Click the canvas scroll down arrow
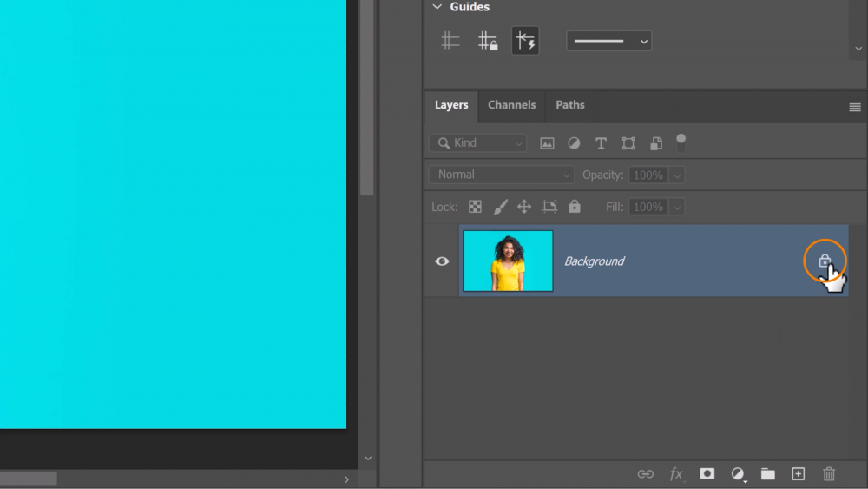 pyautogui.click(x=368, y=459)
